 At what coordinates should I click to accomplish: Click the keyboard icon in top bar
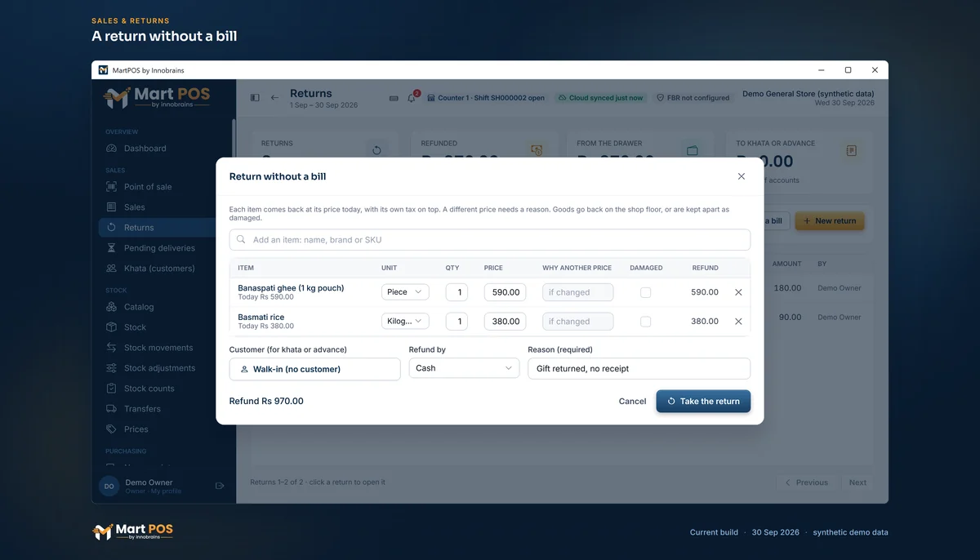(x=394, y=98)
